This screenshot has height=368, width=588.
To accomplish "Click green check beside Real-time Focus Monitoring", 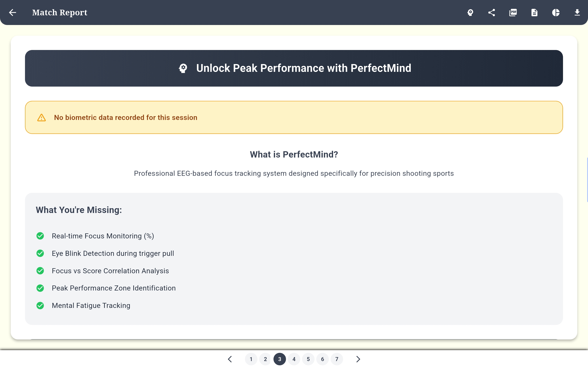I will [40, 236].
